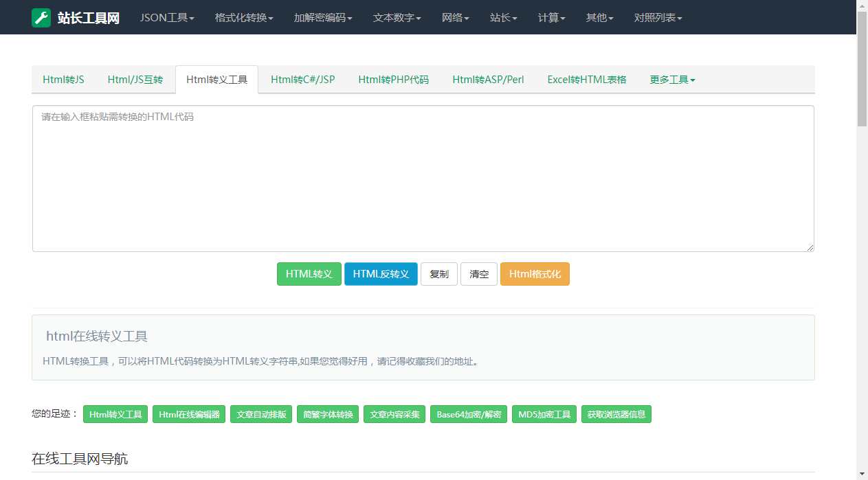Expand the 更多工具 tab dropdown
The image size is (868, 480).
tap(671, 79)
